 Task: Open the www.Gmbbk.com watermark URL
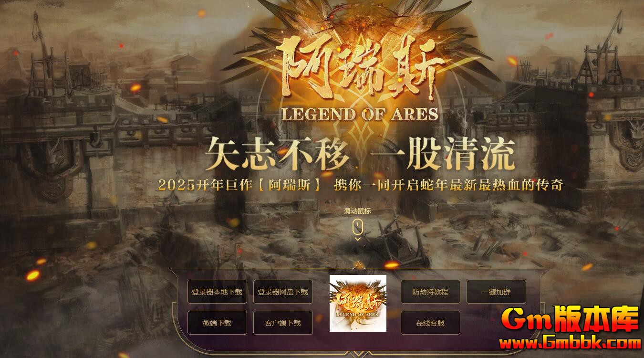570,343
